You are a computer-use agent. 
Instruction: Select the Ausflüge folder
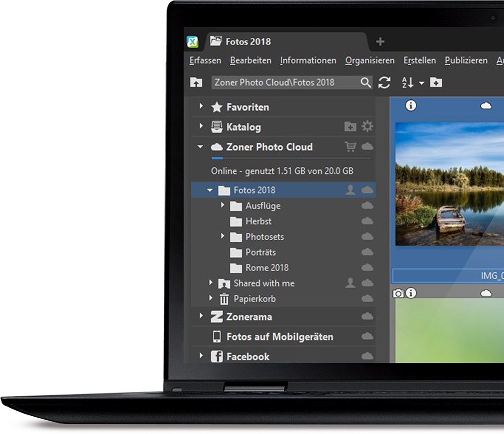[263, 205]
